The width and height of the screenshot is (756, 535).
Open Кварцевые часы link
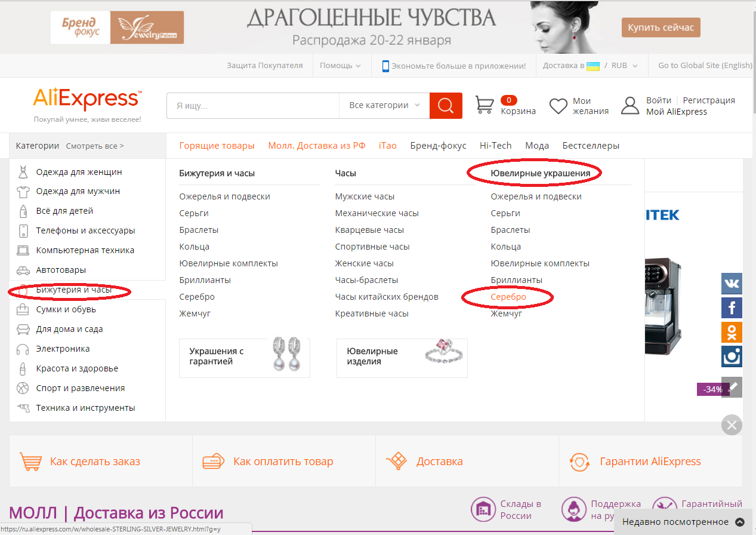369,230
